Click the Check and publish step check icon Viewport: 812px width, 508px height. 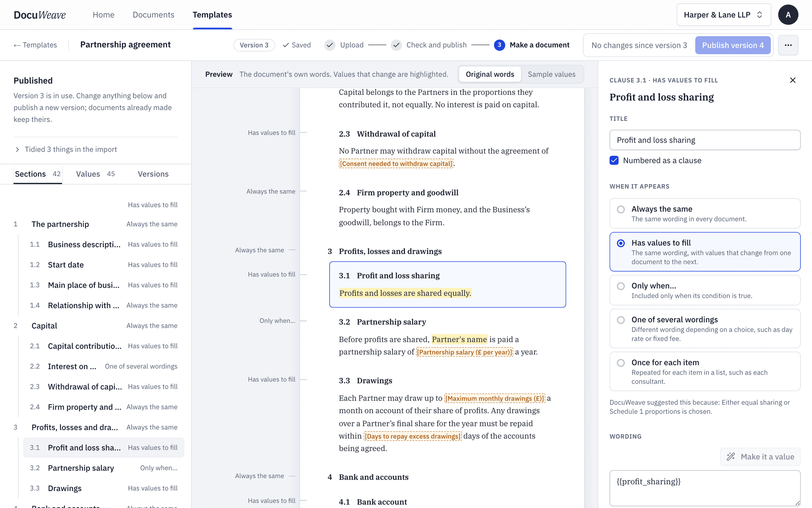(396, 45)
